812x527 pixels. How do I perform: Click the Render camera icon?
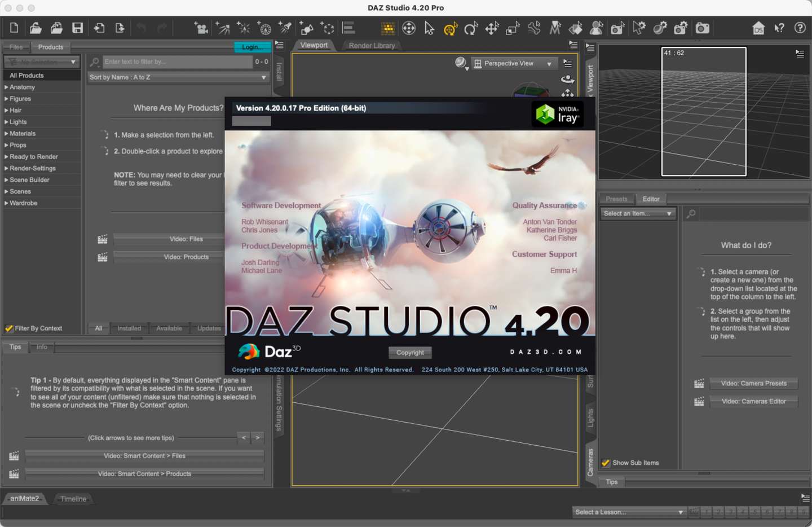702,28
